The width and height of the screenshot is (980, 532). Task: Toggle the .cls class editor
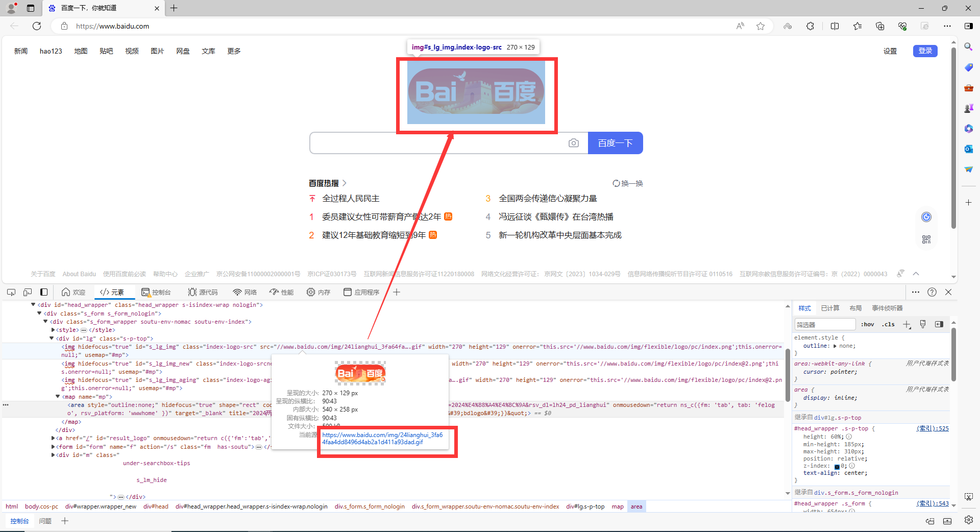[x=889, y=324]
